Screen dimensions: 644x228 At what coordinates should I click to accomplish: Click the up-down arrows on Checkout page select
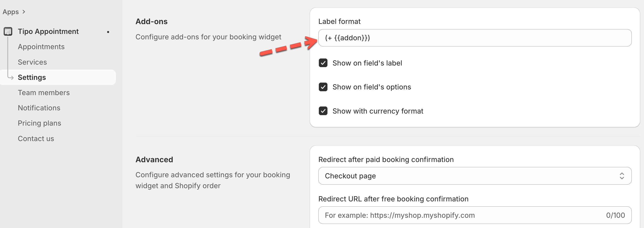click(622, 176)
